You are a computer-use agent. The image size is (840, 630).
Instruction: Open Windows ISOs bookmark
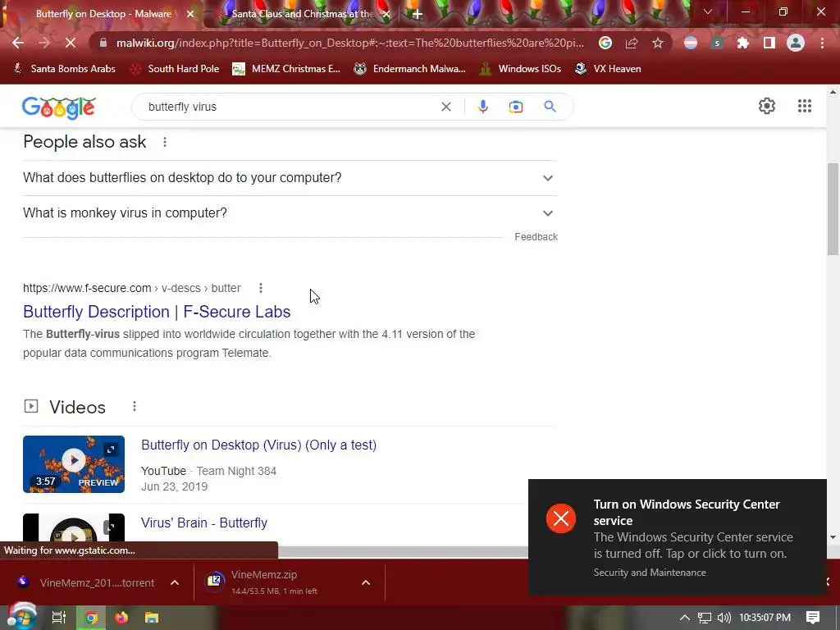520,69
